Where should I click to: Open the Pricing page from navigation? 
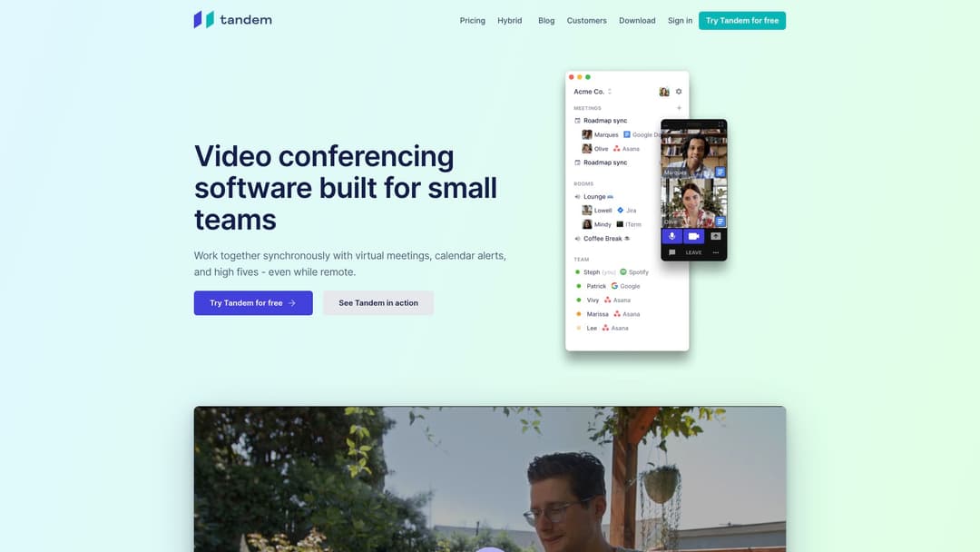472,21
